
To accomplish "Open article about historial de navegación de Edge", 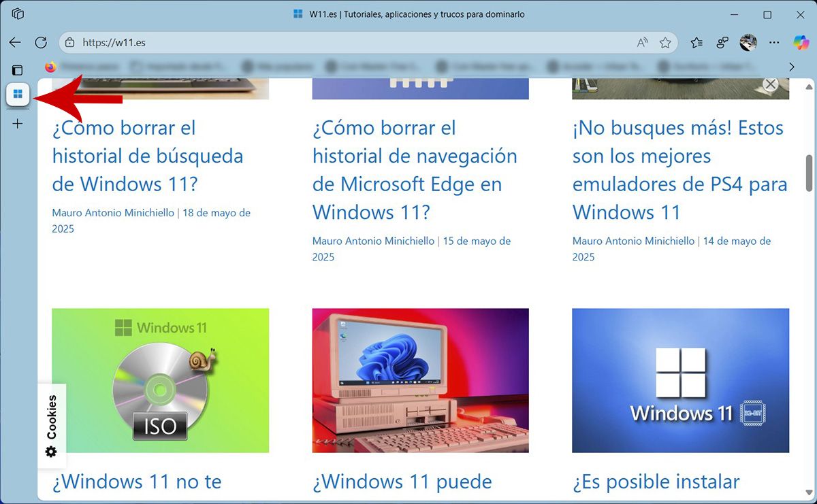I will (415, 170).
